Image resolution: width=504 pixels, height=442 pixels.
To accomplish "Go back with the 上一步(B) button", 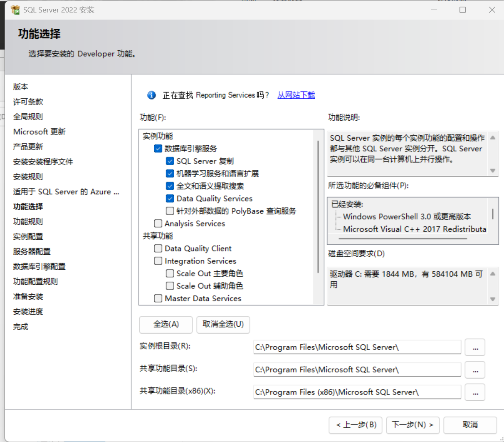I will click(x=356, y=425).
